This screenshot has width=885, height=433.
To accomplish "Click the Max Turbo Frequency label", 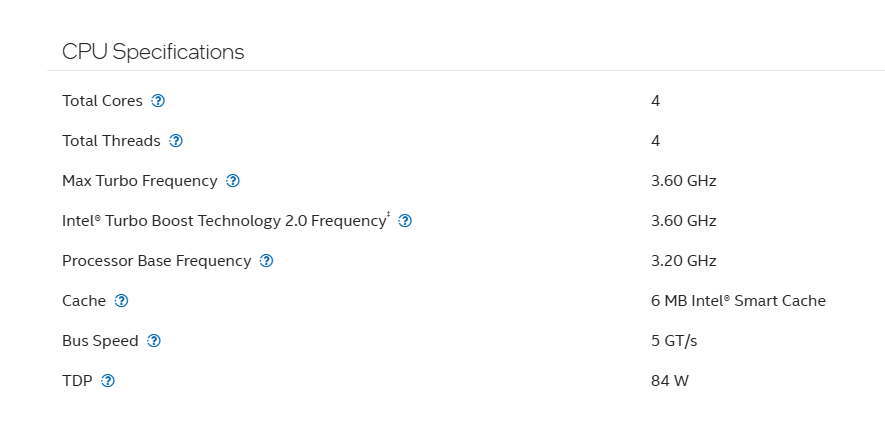I will click(139, 181).
